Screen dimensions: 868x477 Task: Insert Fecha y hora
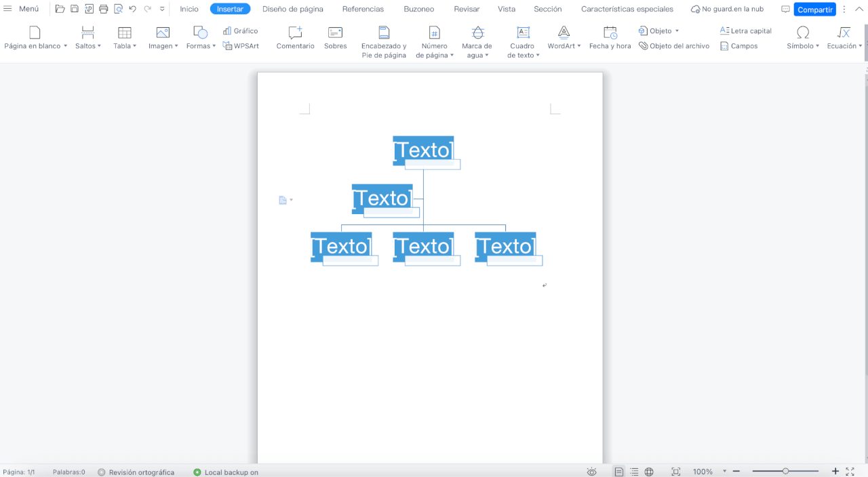click(610, 38)
